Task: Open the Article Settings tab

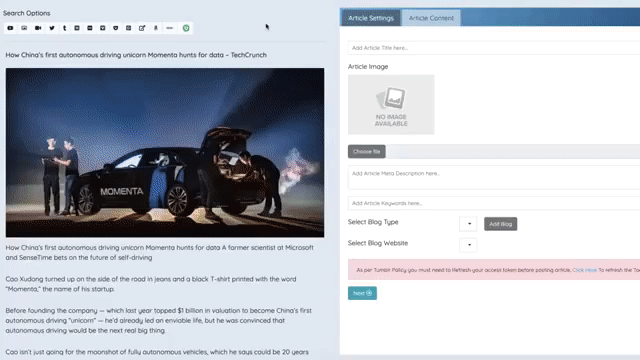Action: pyautogui.click(x=371, y=18)
